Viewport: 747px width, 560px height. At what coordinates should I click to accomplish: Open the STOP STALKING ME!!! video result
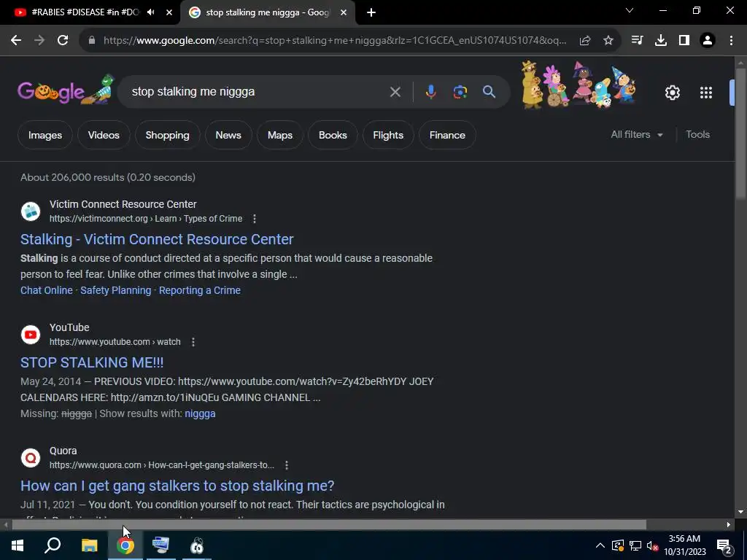92,362
